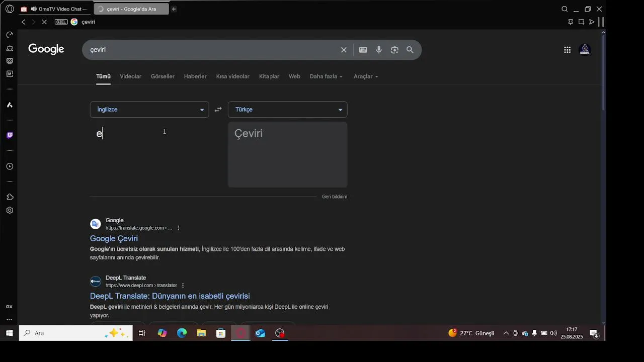Open Task View on taskbar
Image resolution: width=644 pixels, height=362 pixels.
(142, 333)
